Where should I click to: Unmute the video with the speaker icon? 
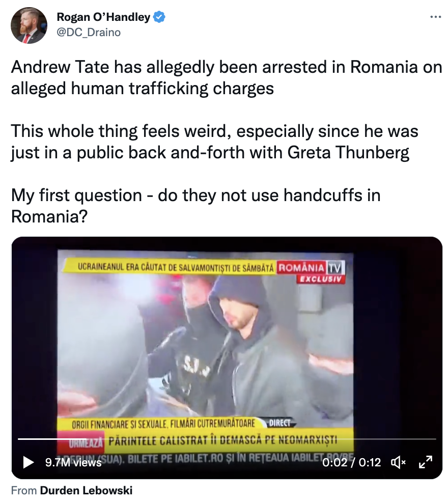pos(398,462)
